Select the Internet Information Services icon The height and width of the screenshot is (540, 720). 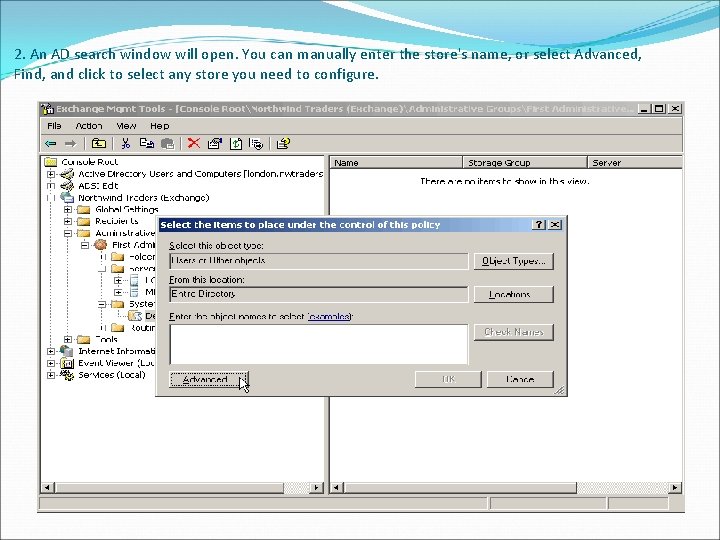67,351
